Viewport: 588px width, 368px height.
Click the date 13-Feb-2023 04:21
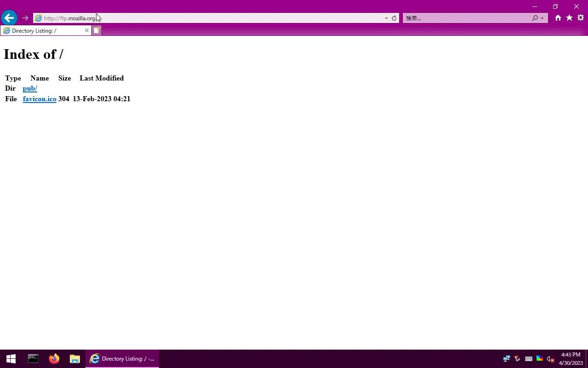coord(102,99)
